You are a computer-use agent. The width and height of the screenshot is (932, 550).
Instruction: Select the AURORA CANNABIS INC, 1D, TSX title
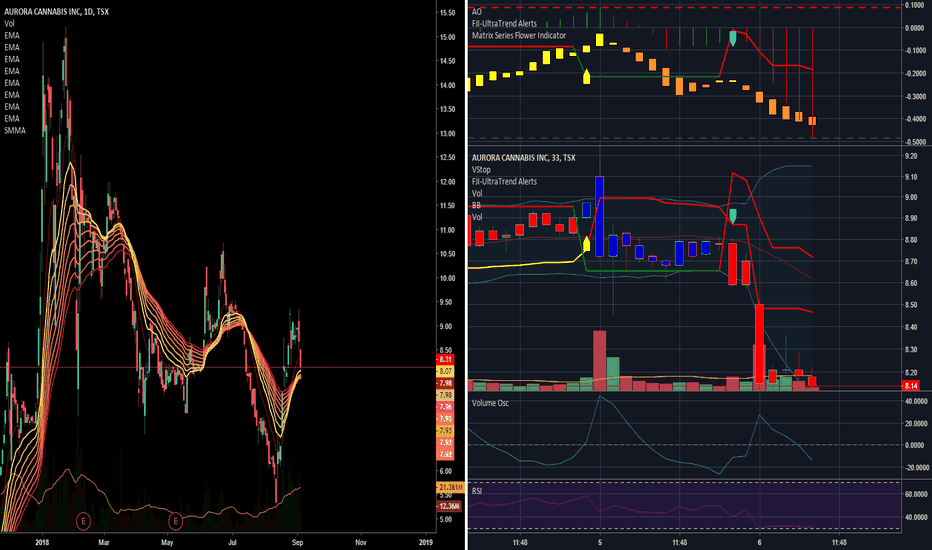(x=56, y=11)
